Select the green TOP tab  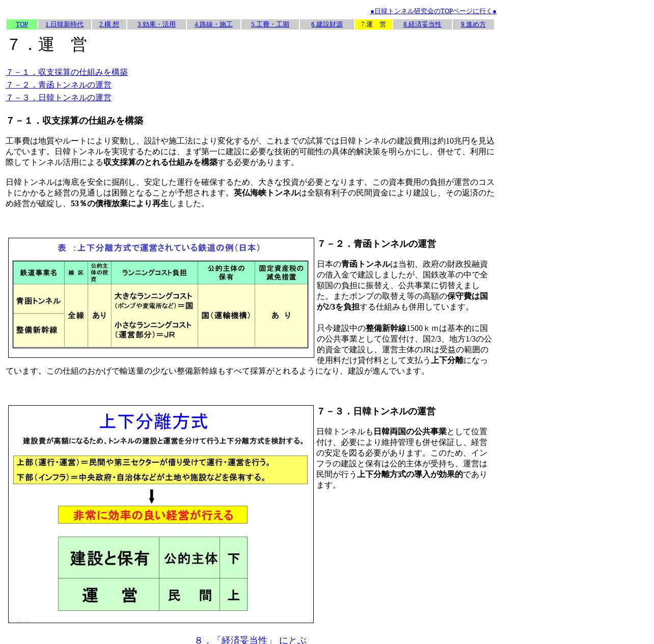[x=22, y=24]
